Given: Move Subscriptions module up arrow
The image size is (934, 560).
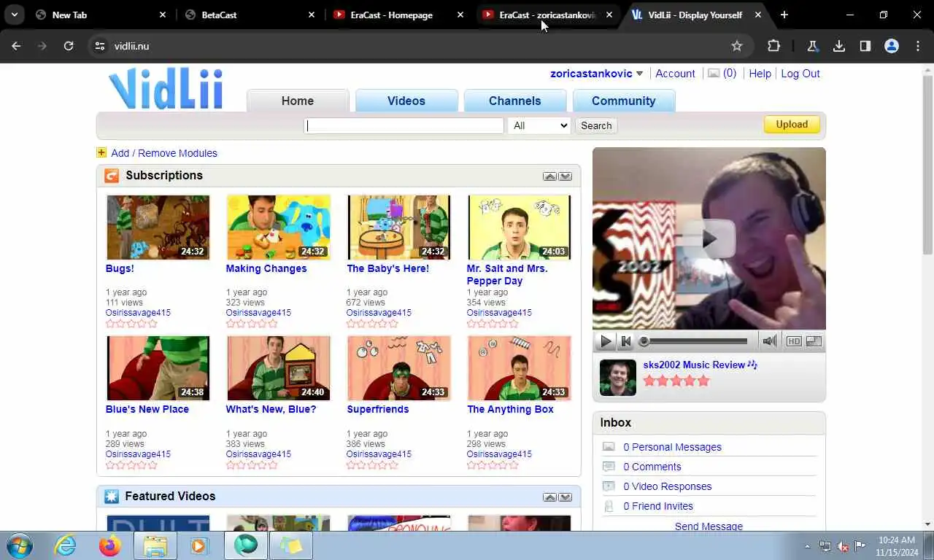Looking at the screenshot, I should (x=549, y=176).
